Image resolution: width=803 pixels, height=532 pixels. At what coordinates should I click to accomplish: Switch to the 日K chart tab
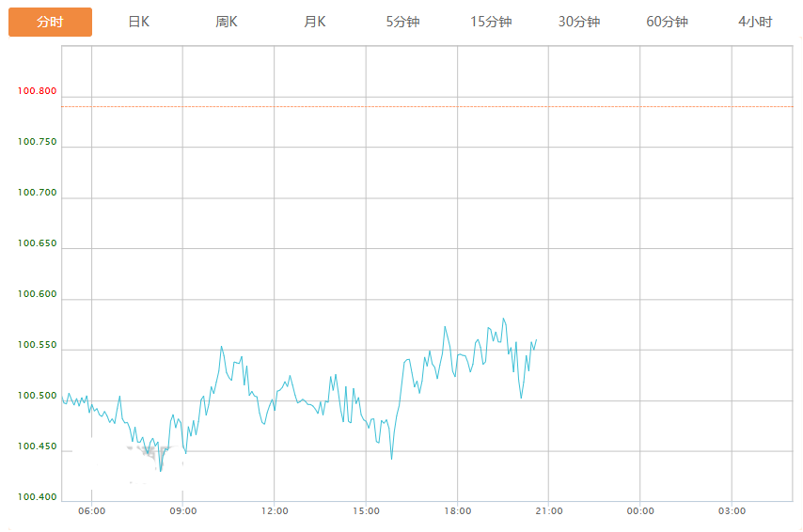139,22
